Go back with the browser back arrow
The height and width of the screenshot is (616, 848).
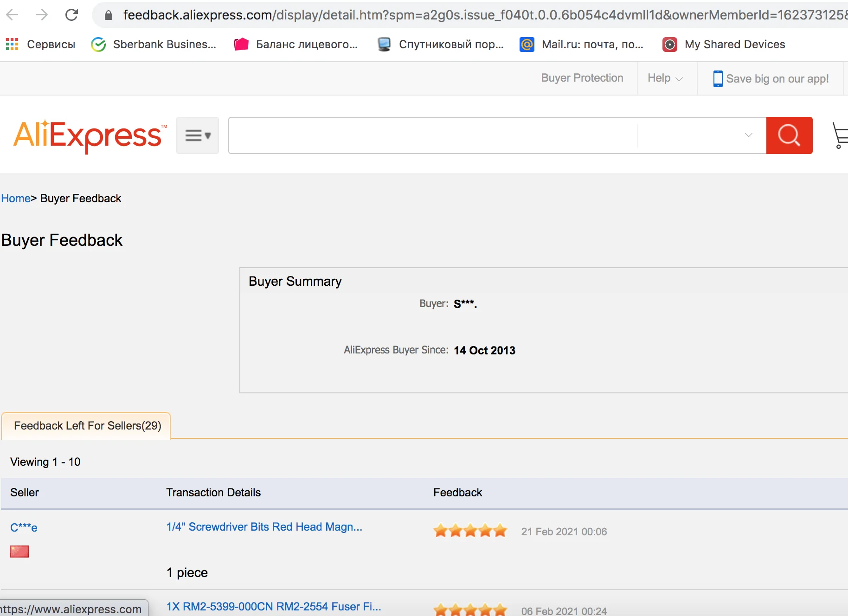pos(13,15)
